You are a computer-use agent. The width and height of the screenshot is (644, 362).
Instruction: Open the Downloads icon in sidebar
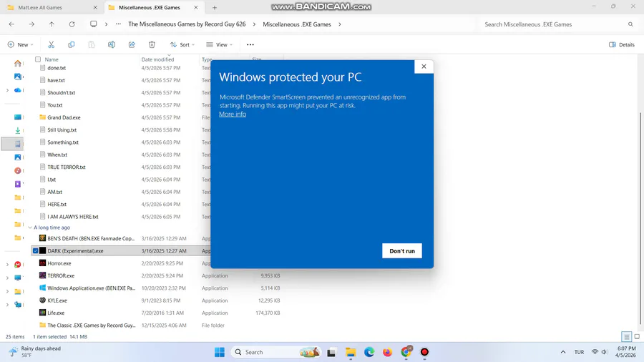coord(18,130)
